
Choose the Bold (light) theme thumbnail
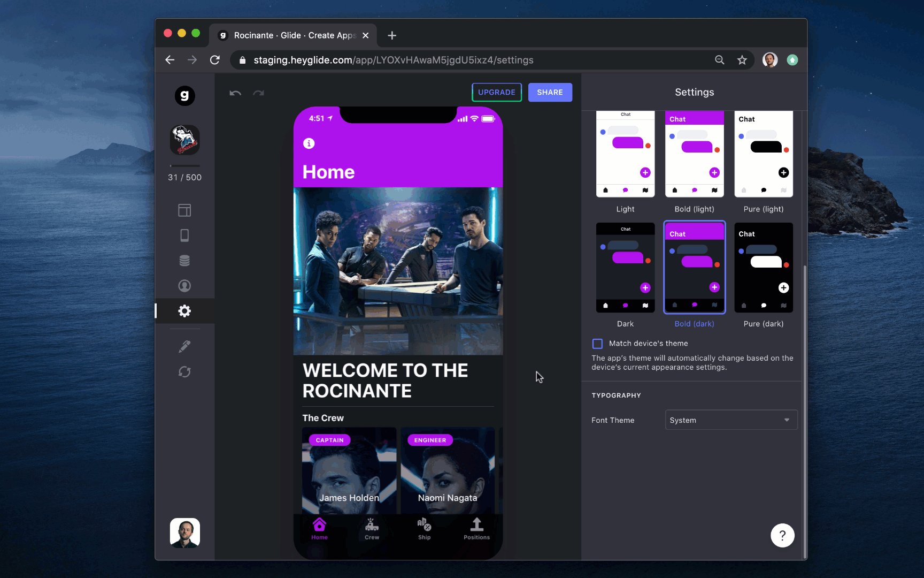click(x=694, y=154)
